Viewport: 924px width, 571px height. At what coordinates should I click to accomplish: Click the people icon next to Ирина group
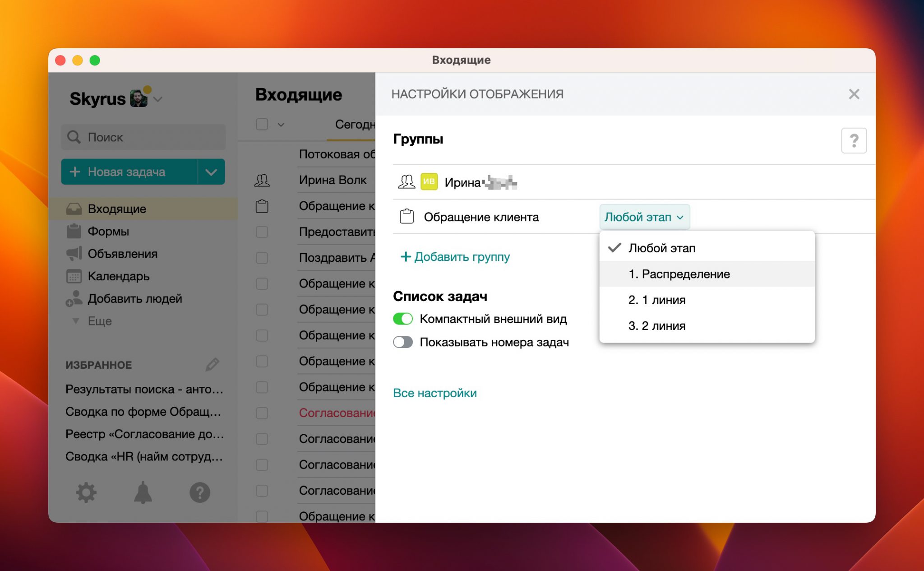pos(407,182)
